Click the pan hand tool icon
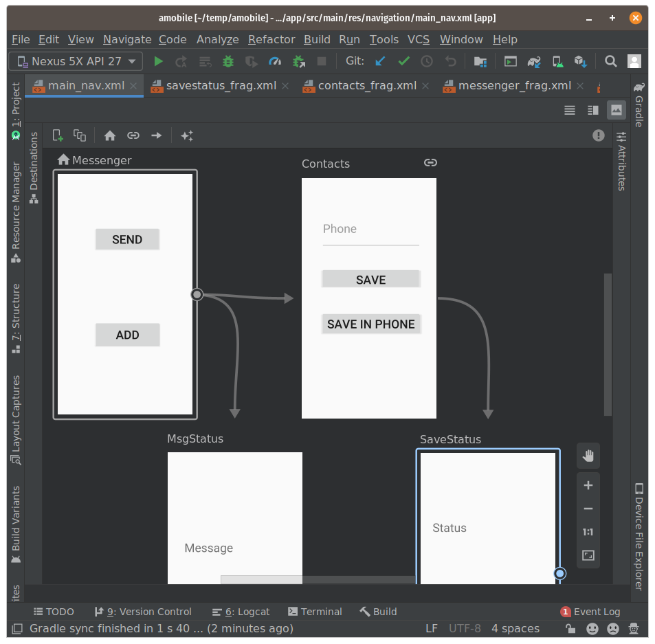Viewport: 655px width, 644px height. click(588, 456)
